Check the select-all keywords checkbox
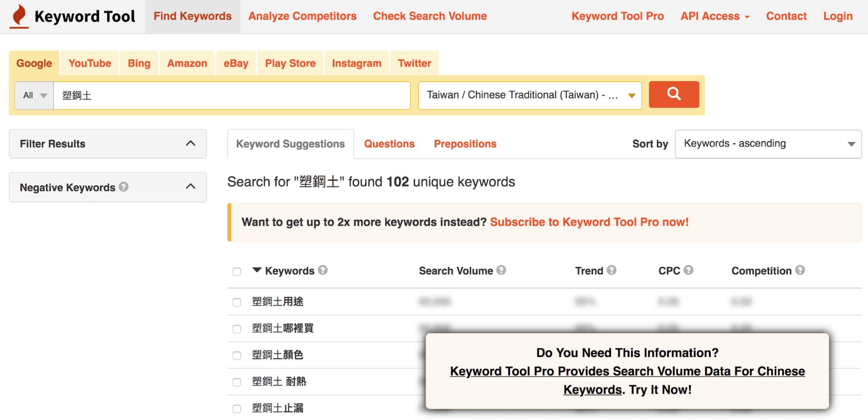Viewport: 868px width, 420px height. click(237, 271)
